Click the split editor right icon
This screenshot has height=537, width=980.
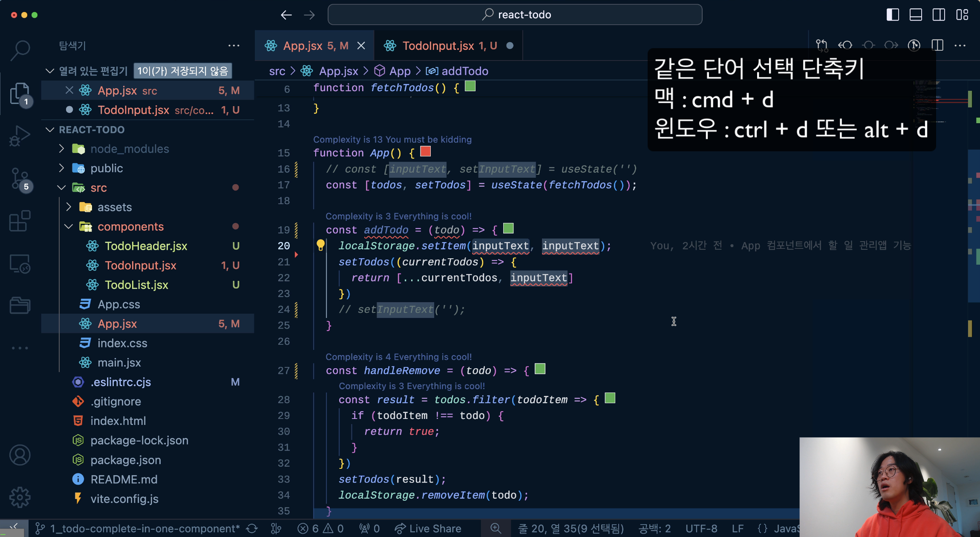pos(937,45)
